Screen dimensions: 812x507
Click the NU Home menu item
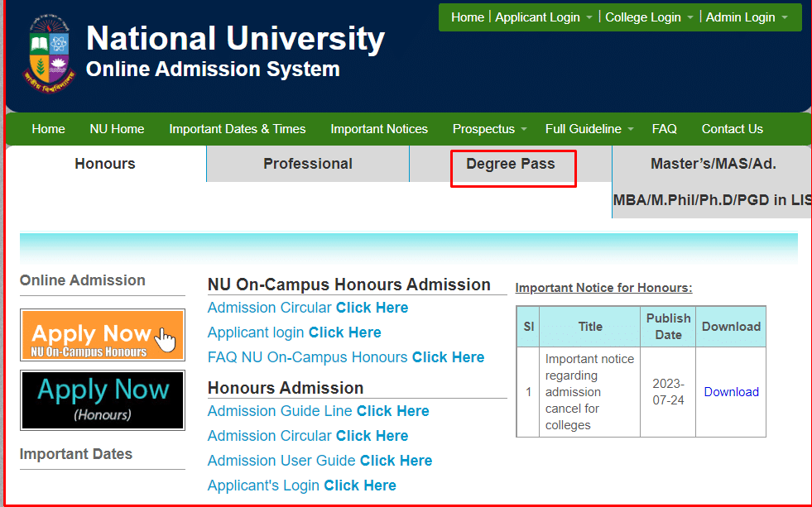tap(117, 129)
